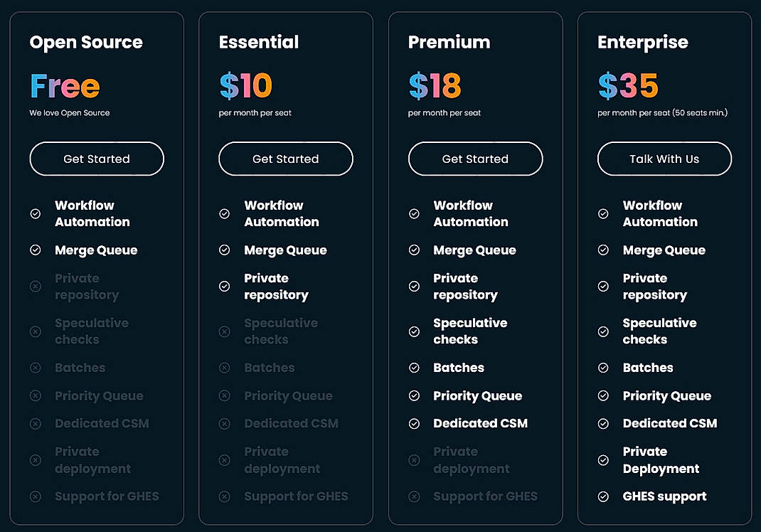761x532 pixels.
Task: Click the Speculative checks checkmark under Enterprise
Action: 603,331
